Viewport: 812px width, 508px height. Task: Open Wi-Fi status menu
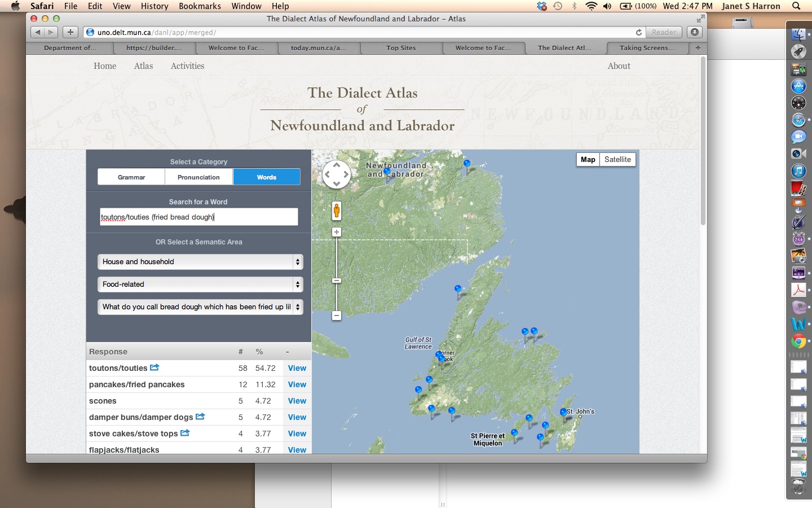click(x=591, y=6)
